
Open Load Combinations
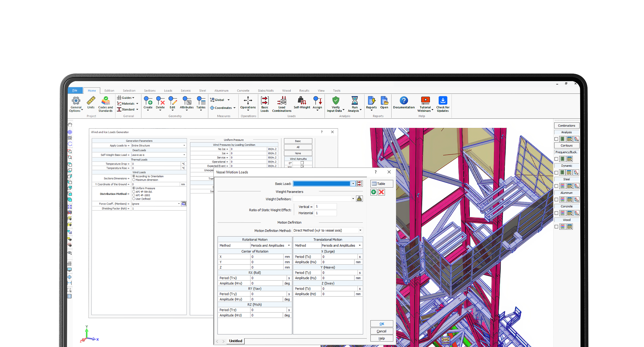point(282,104)
